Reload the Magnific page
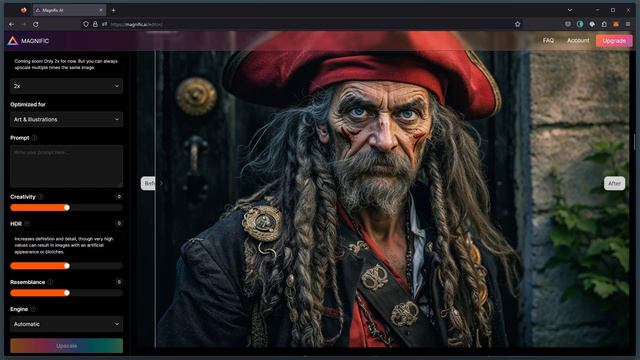The height and width of the screenshot is (360, 640). click(x=36, y=24)
